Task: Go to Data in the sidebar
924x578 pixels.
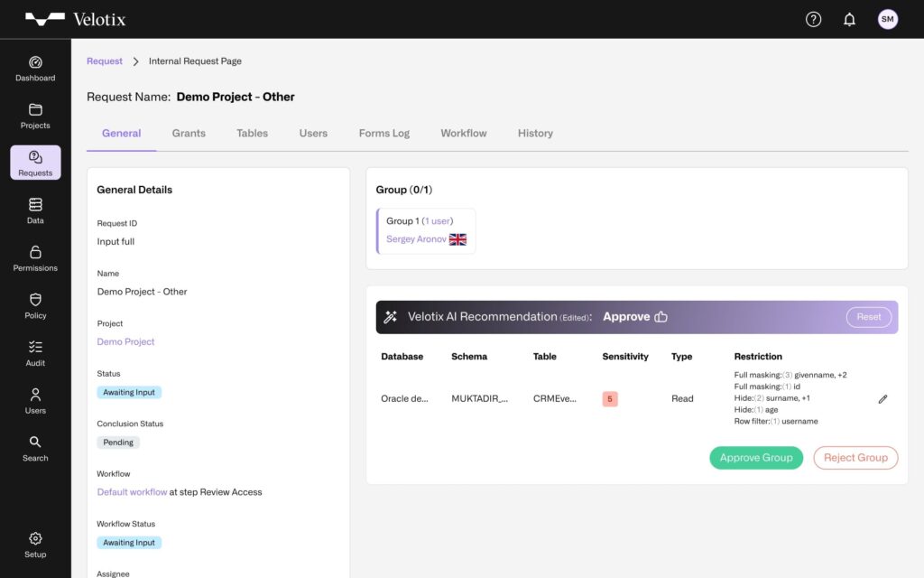Action: (x=35, y=211)
